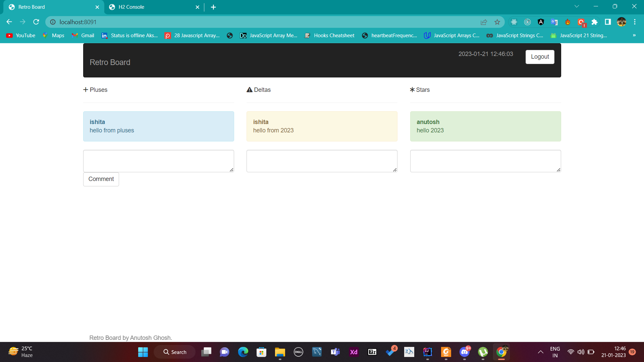
Task: Click the Stars comment text area
Action: [485, 161]
